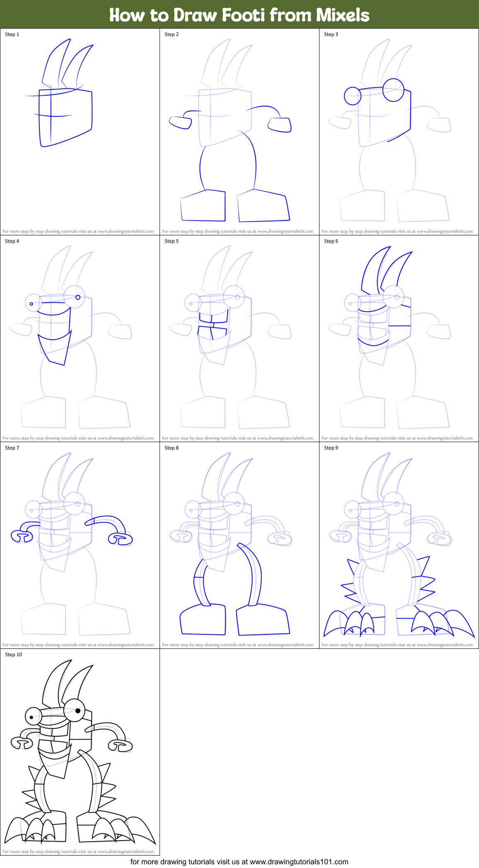Click the tutorial site credit under Step 9

[x=397, y=645]
